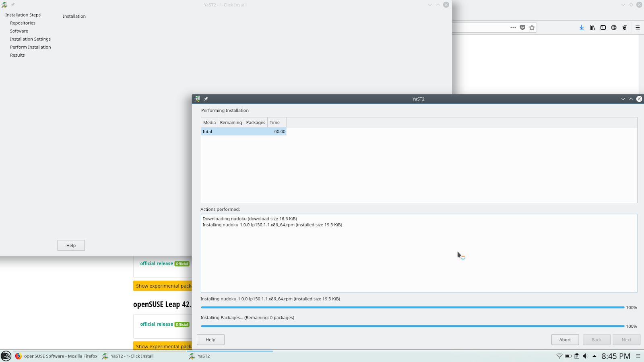Click official release link under openSUSE Leap 42
The width and height of the screenshot is (644, 362).
[157, 324]
